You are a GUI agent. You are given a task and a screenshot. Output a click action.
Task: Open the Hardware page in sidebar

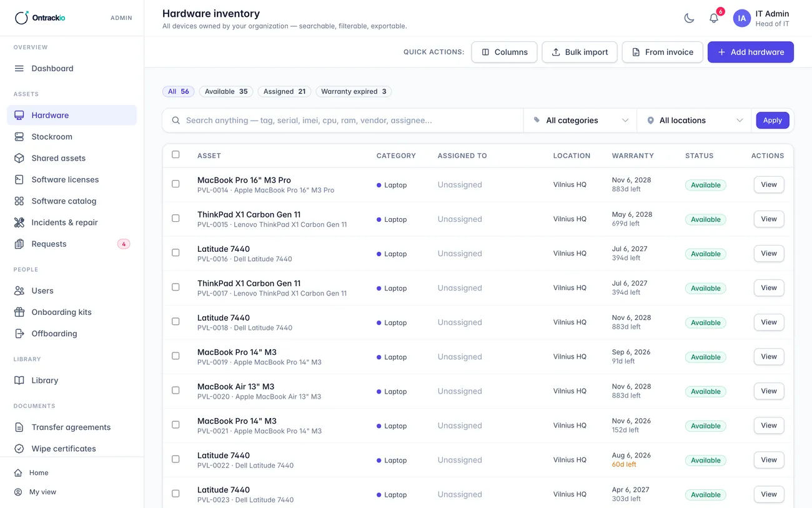tap(72, 115)
